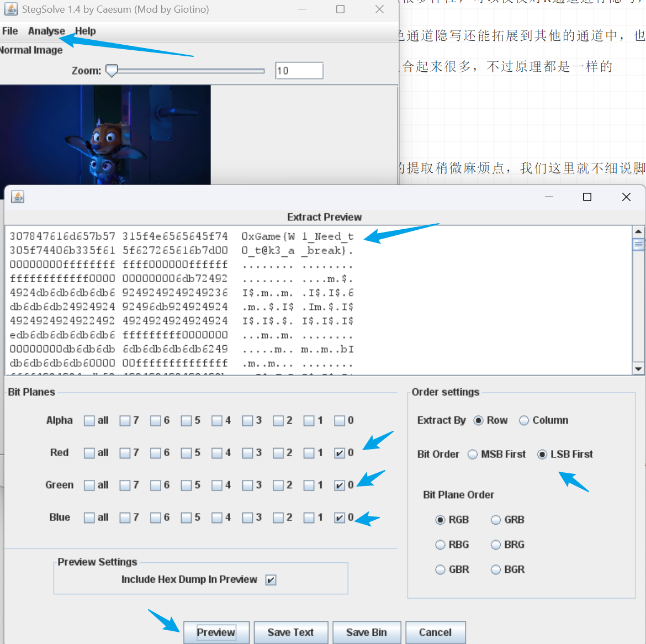Open the Help menu
This screenshot has height=644, width=646.
[x=85, y=31]
